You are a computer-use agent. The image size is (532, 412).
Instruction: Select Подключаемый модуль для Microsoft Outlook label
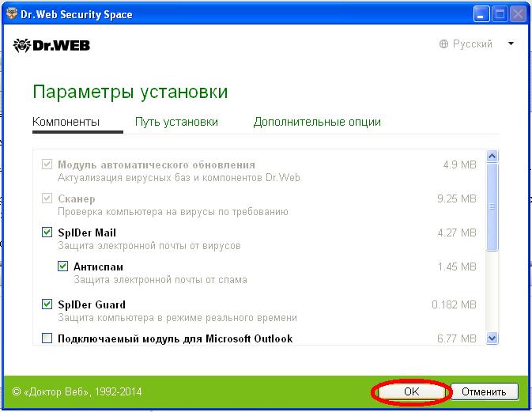pos(175,338)
